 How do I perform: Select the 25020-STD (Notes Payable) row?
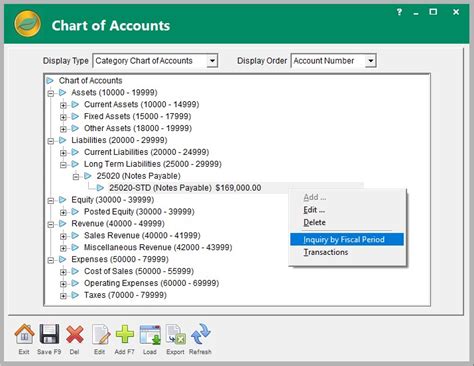[x=185, y=188]
